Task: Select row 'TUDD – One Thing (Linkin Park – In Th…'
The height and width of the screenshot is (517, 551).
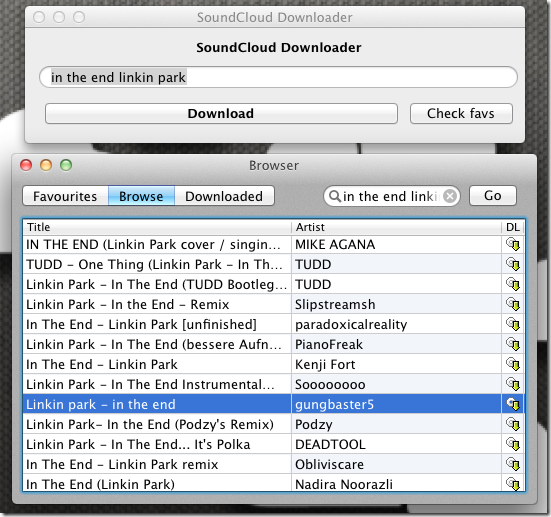Action: coord(154,264)
